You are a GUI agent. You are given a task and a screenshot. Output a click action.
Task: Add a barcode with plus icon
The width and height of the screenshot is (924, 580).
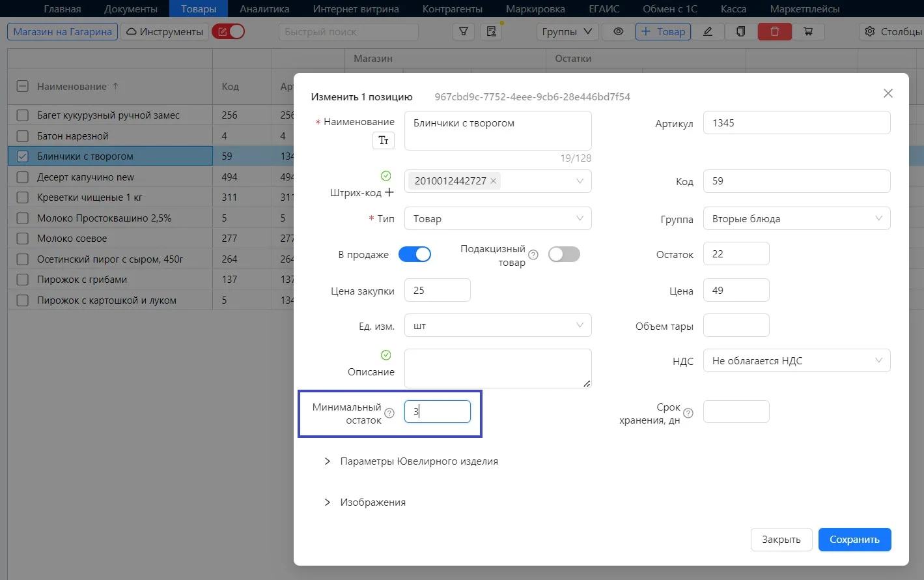pyautogui.click(x=389, y=192)
